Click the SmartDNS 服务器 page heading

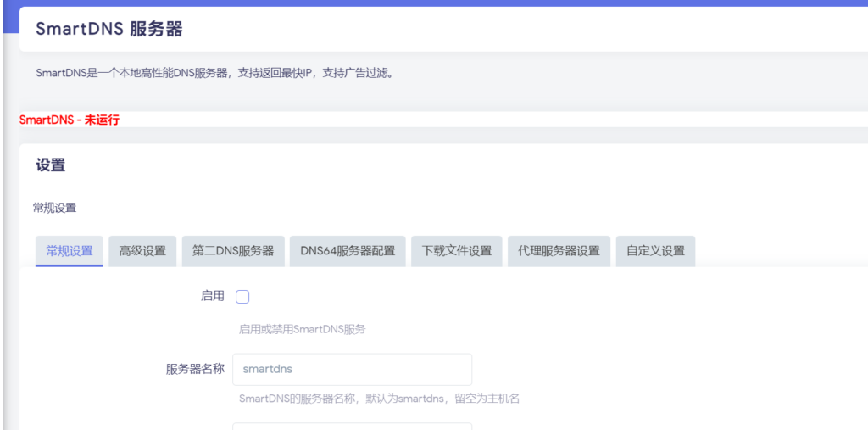(109, 29)
